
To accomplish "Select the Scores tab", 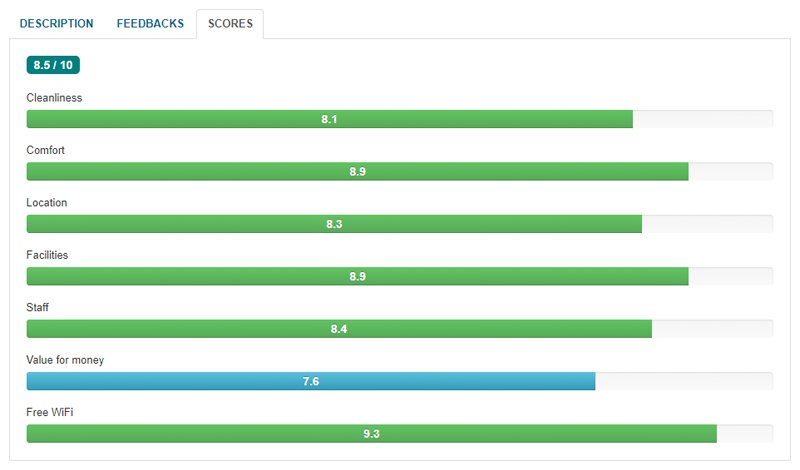I will pyautogui.click(x=230, y=24).
